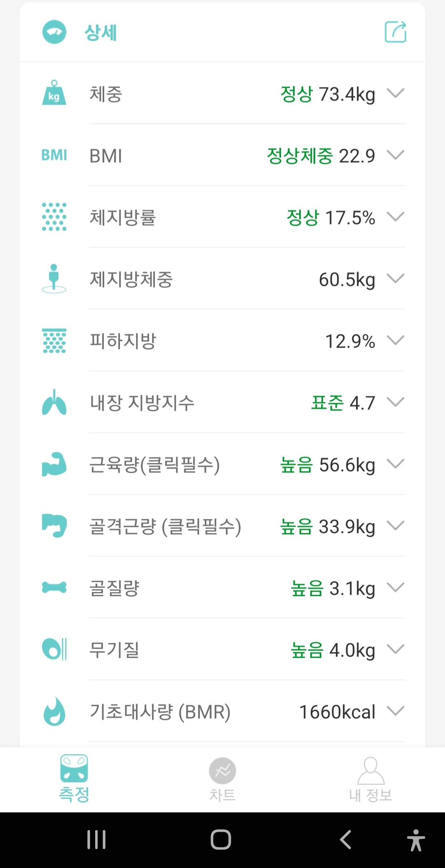Tap the 골질량 bone icon
Screen dimensions: 445x868
tap(54, 587)
